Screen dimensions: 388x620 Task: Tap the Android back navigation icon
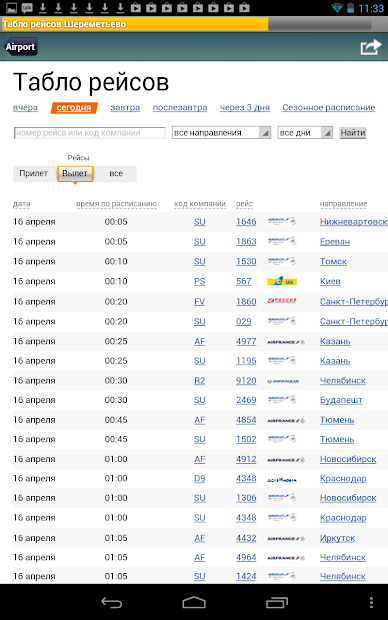coord(112,602)
